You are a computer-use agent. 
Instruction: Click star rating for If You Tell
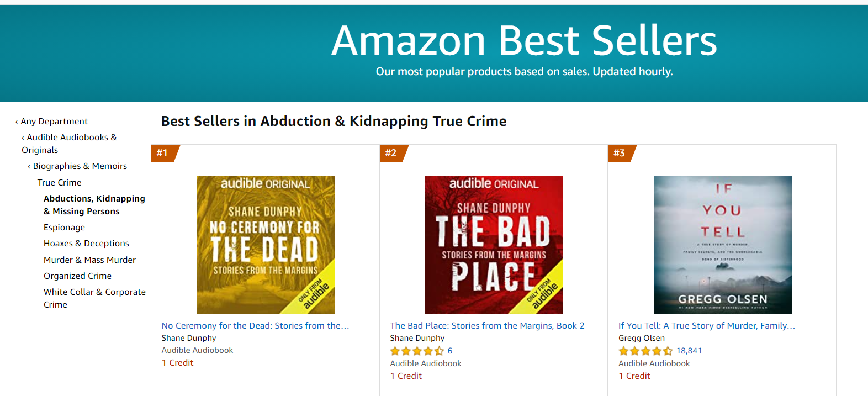pyautogui.click(x=645, y=351)
